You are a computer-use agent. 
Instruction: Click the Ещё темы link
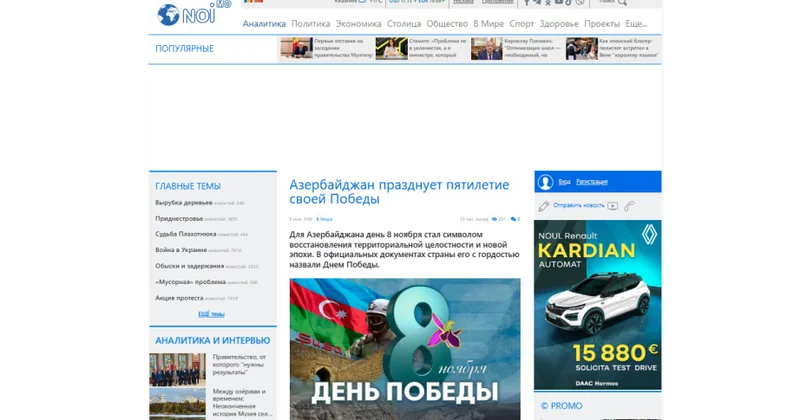click(211, 314)
